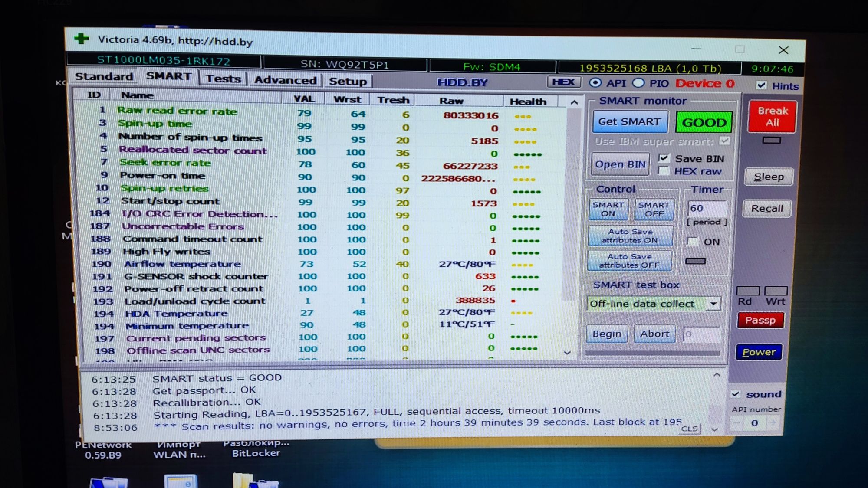Click the API number minus stepper

(x=737, y=422)
